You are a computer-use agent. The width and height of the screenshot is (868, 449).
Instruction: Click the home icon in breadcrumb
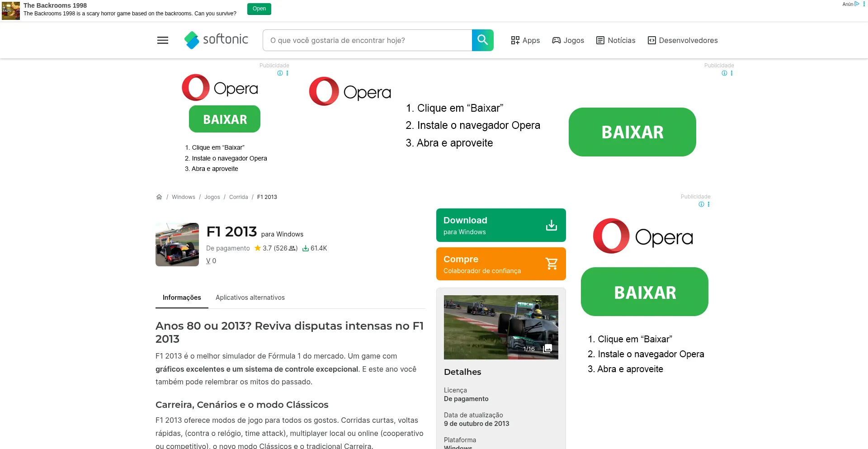(159, 197)
